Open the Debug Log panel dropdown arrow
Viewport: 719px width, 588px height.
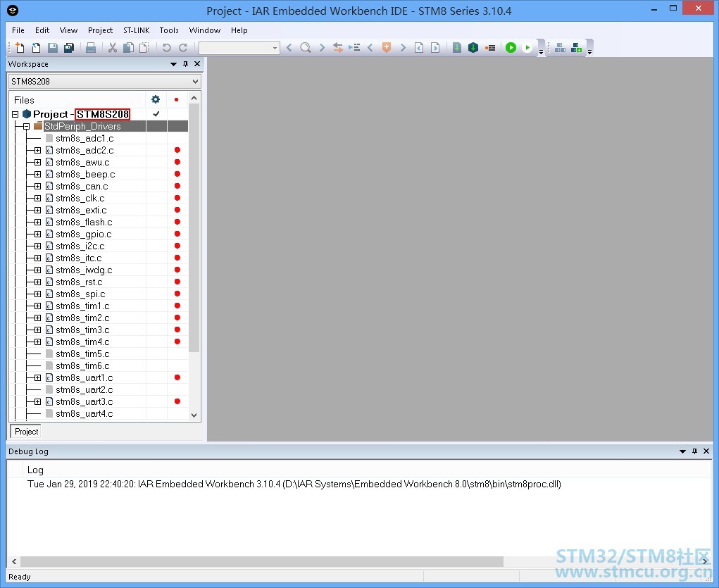click(x=682, y=451)
